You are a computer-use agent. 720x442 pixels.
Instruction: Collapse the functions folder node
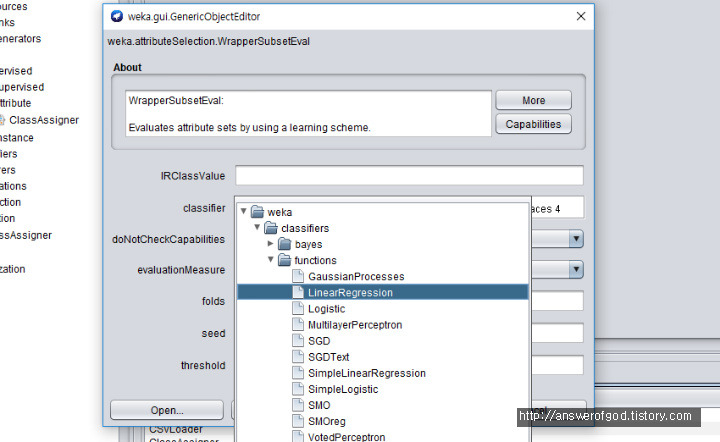[271, 260]
